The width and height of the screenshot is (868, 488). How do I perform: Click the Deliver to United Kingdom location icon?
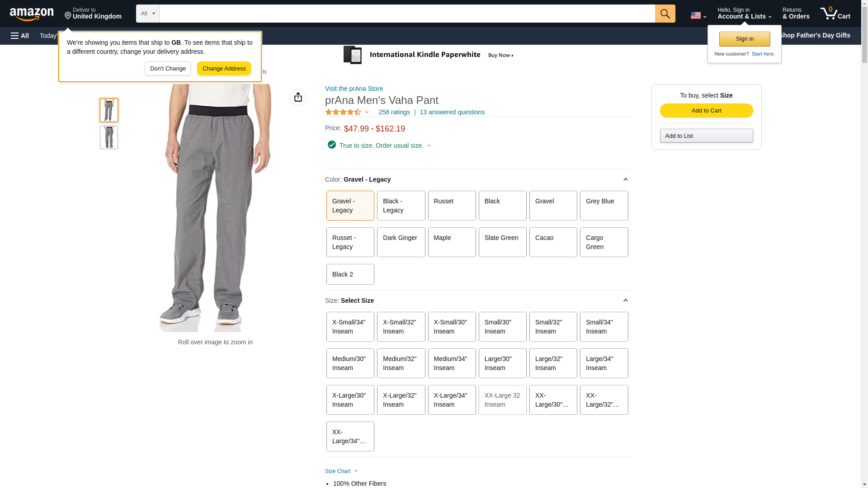68,16
